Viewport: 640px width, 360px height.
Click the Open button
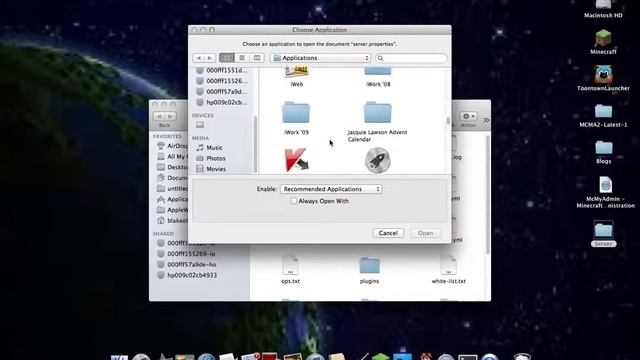[425, 233]
